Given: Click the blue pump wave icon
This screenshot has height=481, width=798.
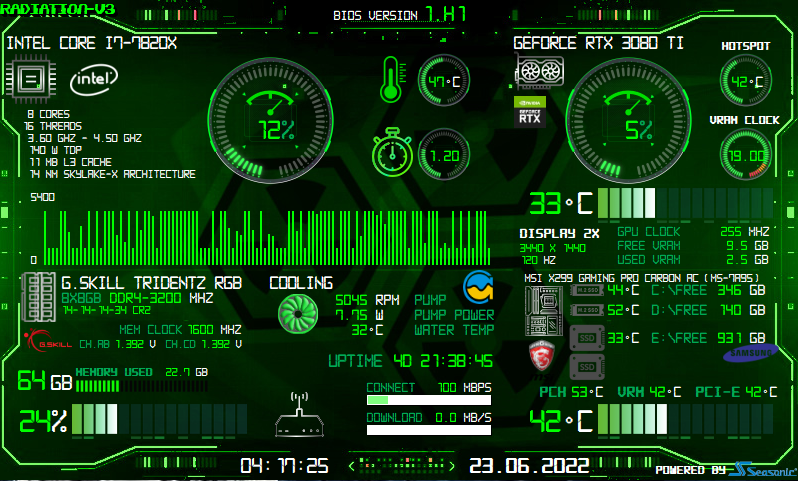Looking at the screenshot, I should click(x=480, y=287).
